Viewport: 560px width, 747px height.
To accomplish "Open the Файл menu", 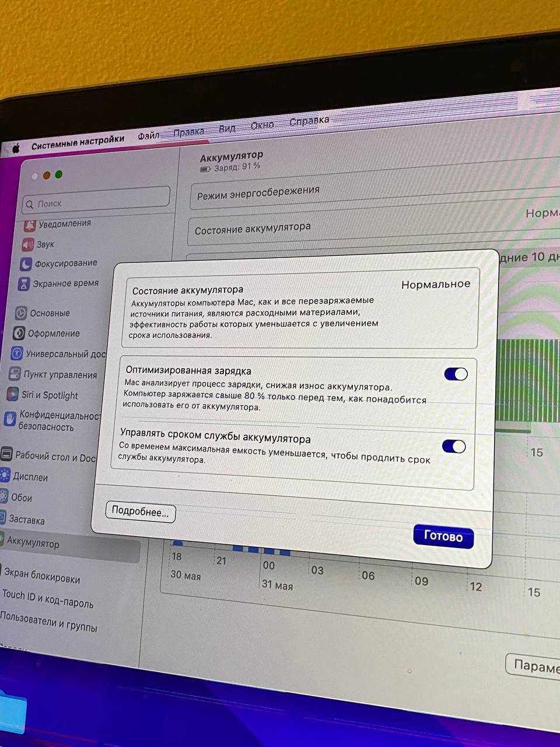I will tap(149, 135).
